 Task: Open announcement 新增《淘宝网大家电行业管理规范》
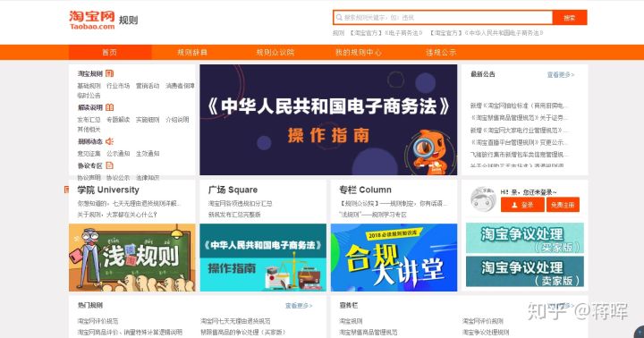click(x=519, y=131)
